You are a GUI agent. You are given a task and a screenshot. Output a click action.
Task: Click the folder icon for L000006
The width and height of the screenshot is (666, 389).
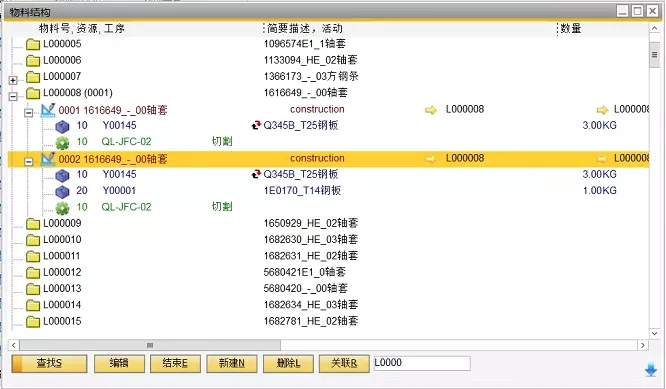(33, 60)
